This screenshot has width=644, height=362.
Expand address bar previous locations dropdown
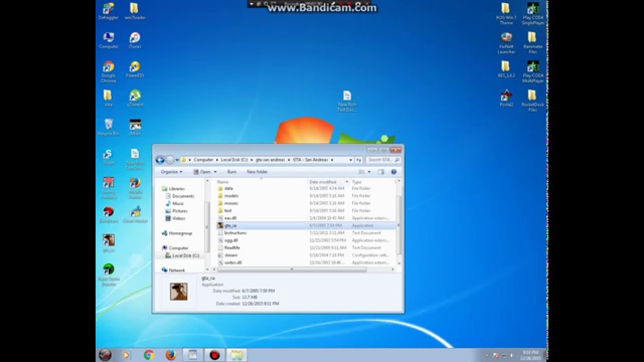pos(351,160)
